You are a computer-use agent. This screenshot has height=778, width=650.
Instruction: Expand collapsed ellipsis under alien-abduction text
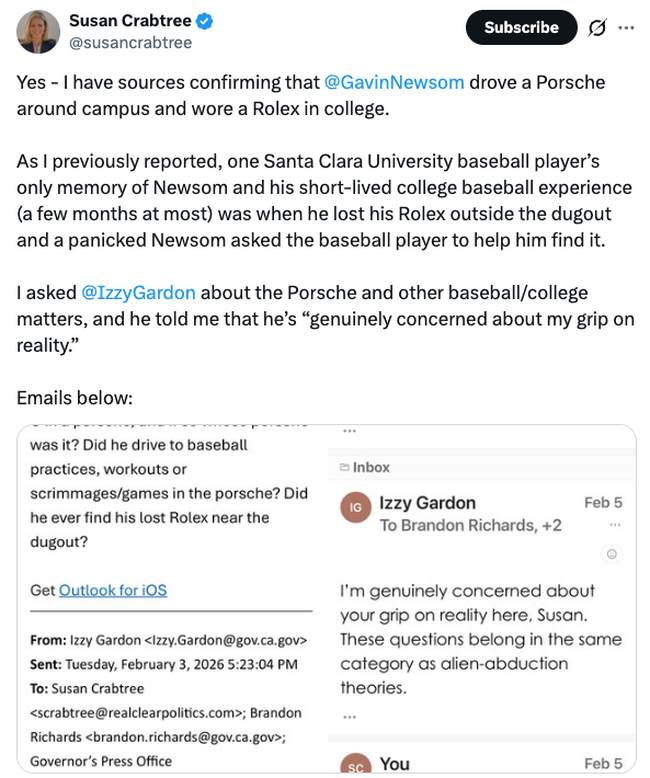348,716
